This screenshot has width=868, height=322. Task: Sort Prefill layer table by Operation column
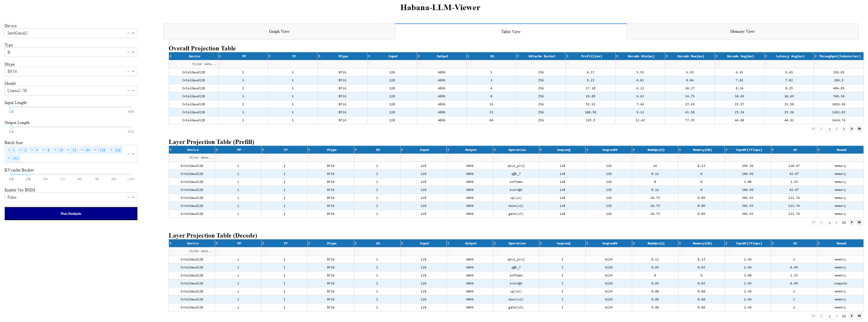[x=495, y=150]
